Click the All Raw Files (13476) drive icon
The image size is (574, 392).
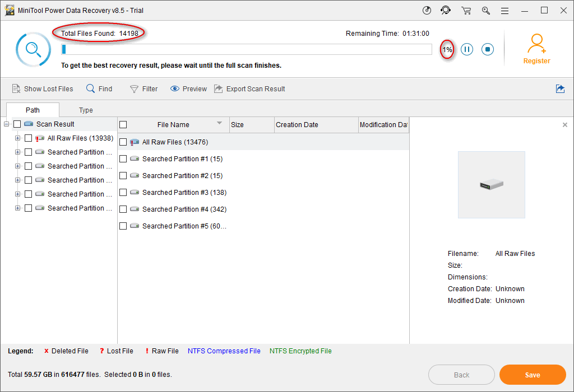135,142
